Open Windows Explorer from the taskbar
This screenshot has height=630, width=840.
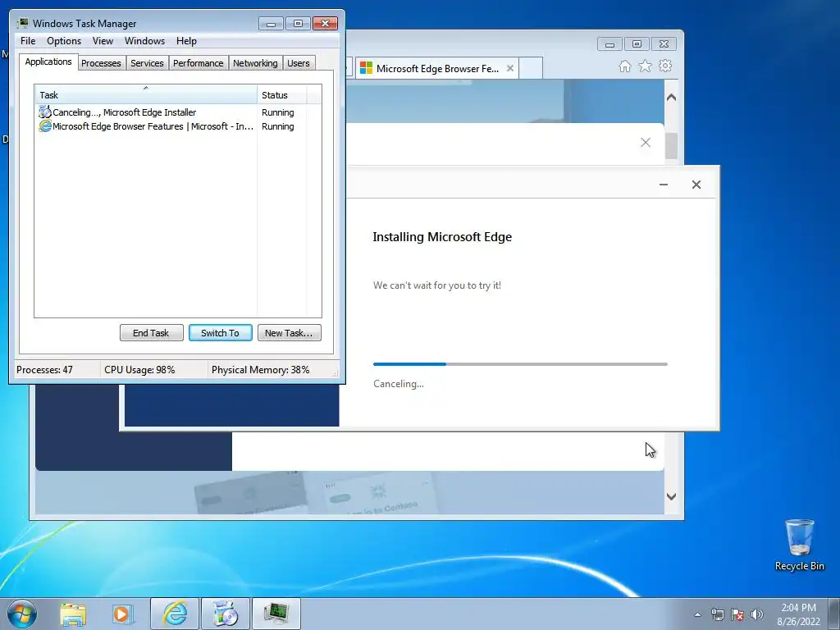(x=73, y=614)
